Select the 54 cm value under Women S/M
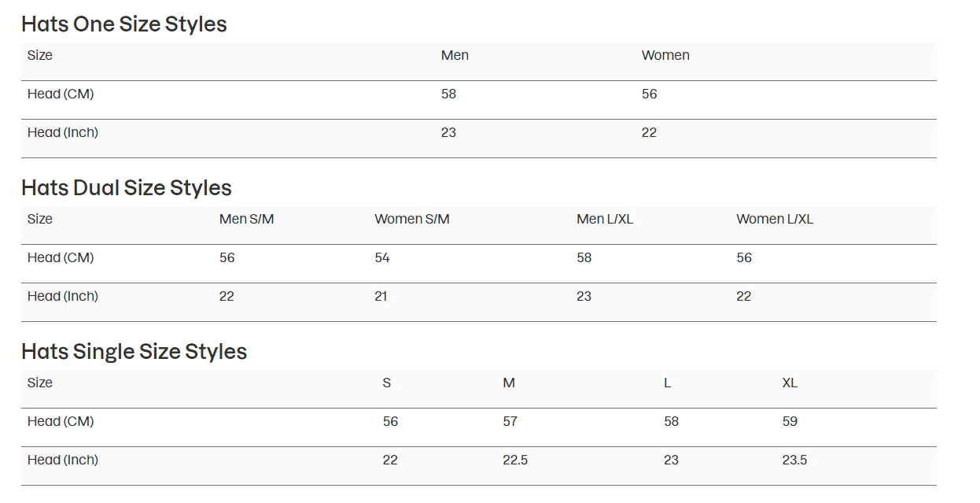Viewport: 980px width, 503px height. pos(382,257)
